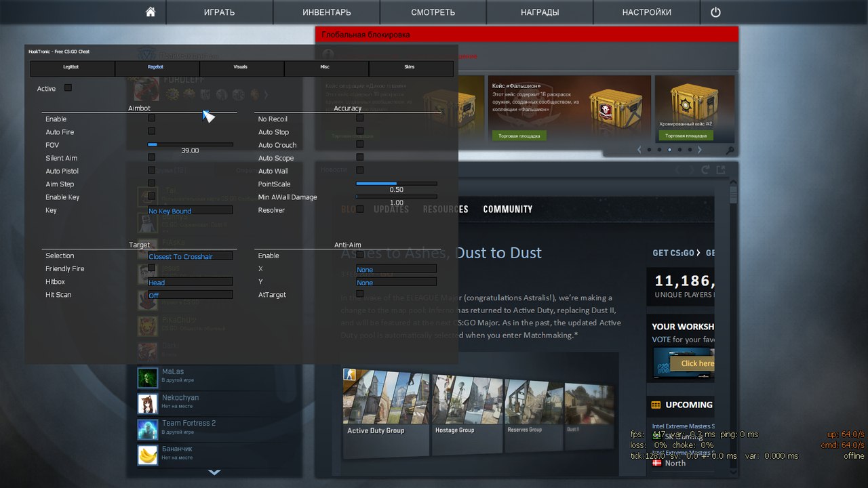Toggle the No Recoil checkbox
The height and width of the screenshot is (488, 868).
[360, 118]
